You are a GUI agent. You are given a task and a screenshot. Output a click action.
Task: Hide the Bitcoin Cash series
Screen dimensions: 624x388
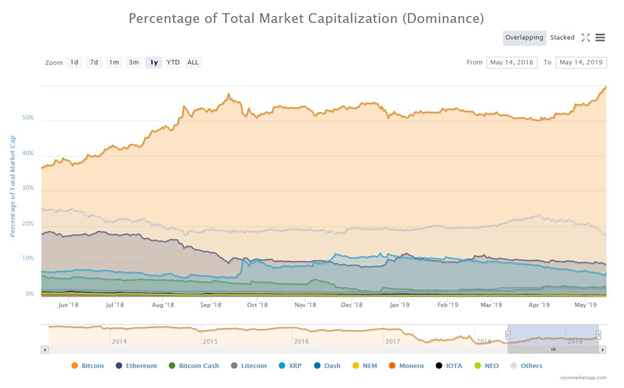[x=194, y=366]
